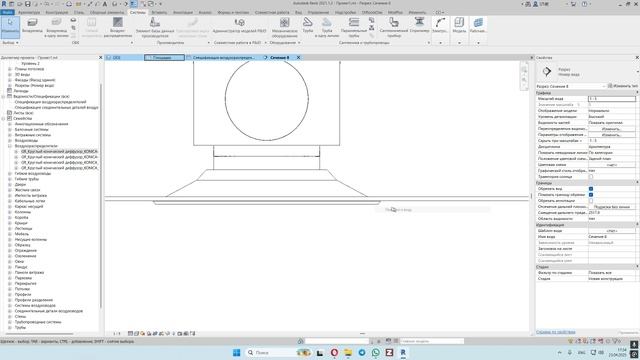Click Revit 'R' application logo
This screenshot has height=360, width=640.
(x=4, y=4)
